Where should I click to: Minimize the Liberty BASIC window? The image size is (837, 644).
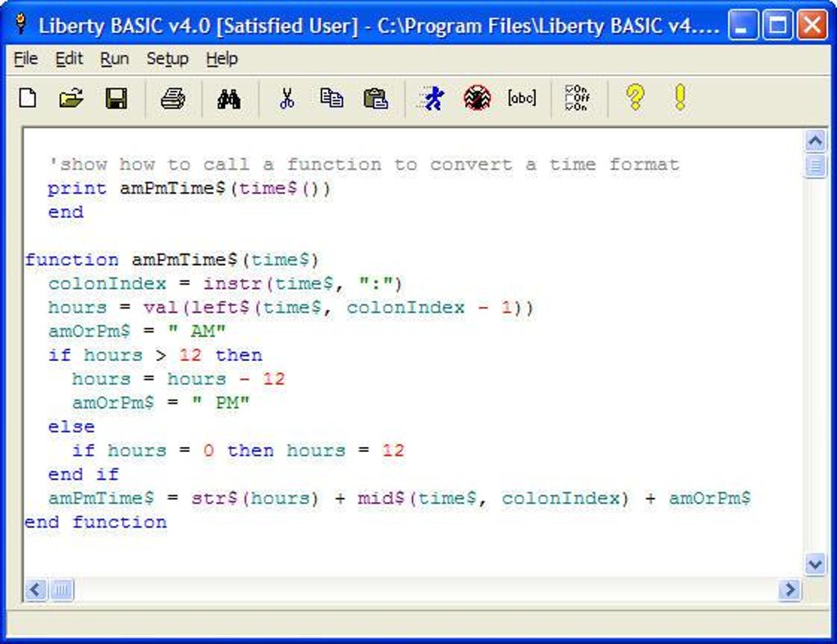(743, 25)
